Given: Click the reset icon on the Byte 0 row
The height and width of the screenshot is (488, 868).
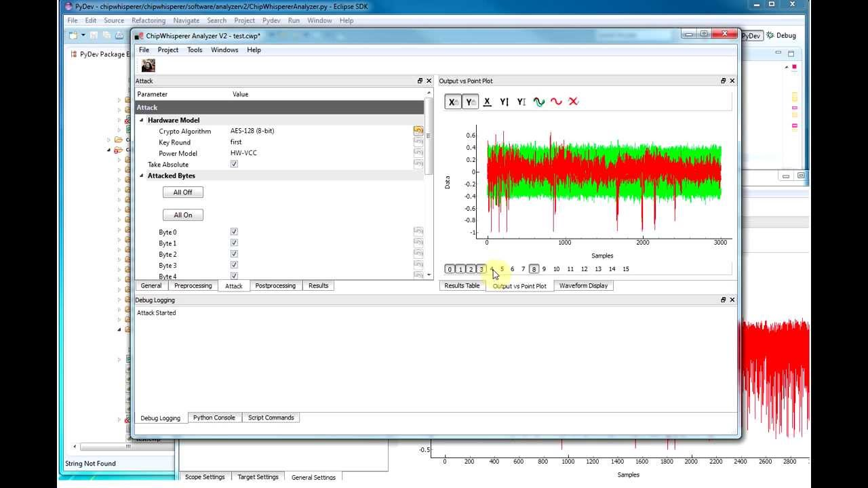Looking at the screenshot, I should (418, 232).
